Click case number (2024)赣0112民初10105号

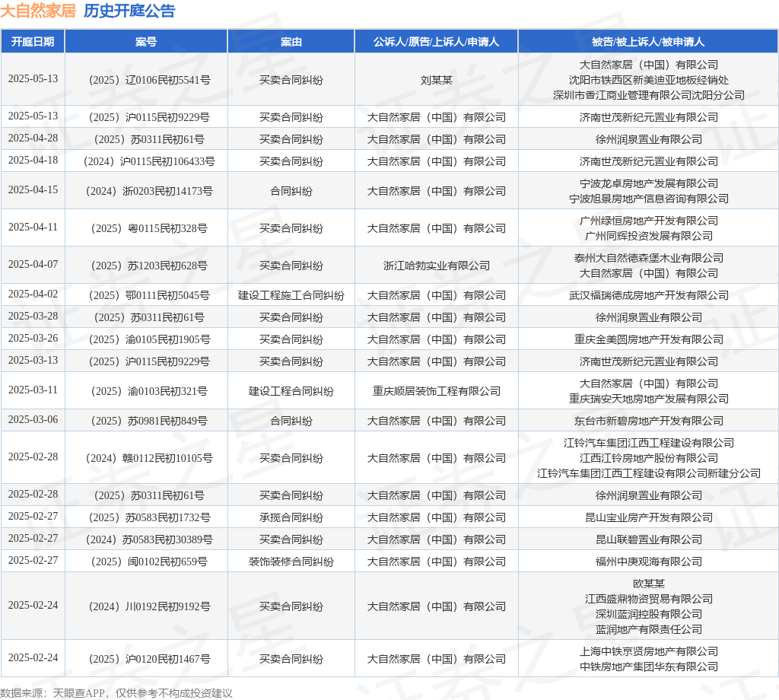(149, 459)
